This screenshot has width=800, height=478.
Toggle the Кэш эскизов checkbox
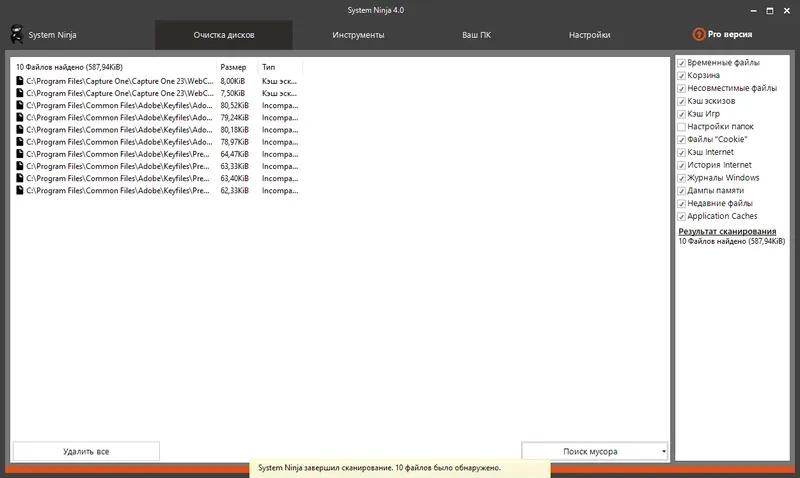click(681, 101)
